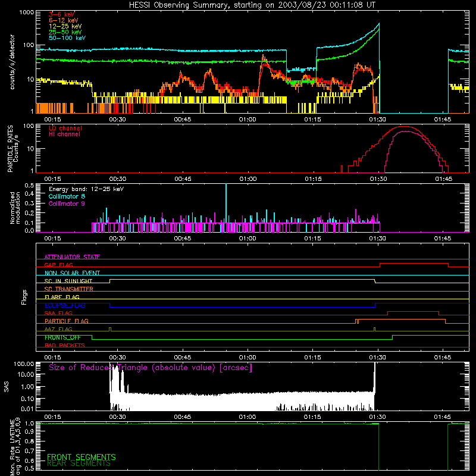Click the HESSI Observing Summary title
The height and width of the screenshot is (476, 476).
(x=252, y=5)
